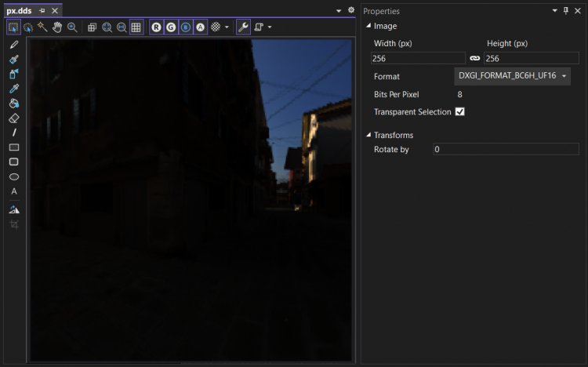Choose the Fill bucket tool
This screenshot has height=367, width=588.
tap(14, 104)
